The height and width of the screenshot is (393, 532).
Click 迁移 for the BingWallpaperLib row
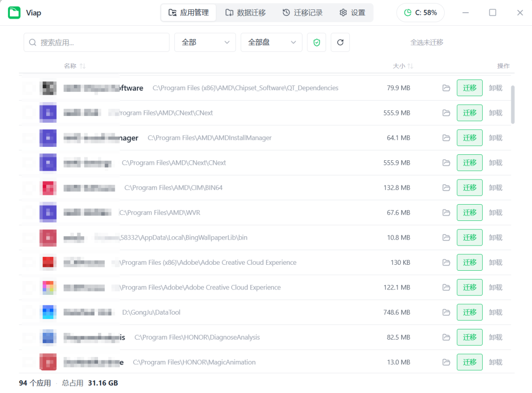tap(469, 238)
